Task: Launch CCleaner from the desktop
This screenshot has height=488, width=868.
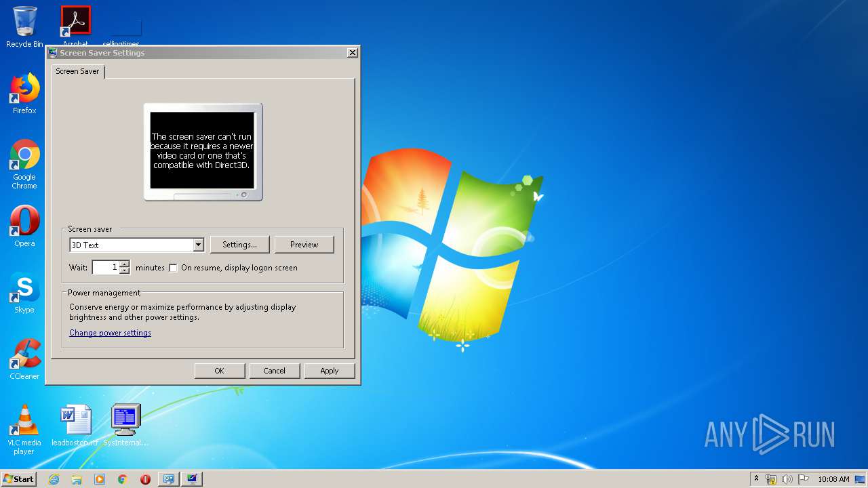Action: click(x=24, y=359)
